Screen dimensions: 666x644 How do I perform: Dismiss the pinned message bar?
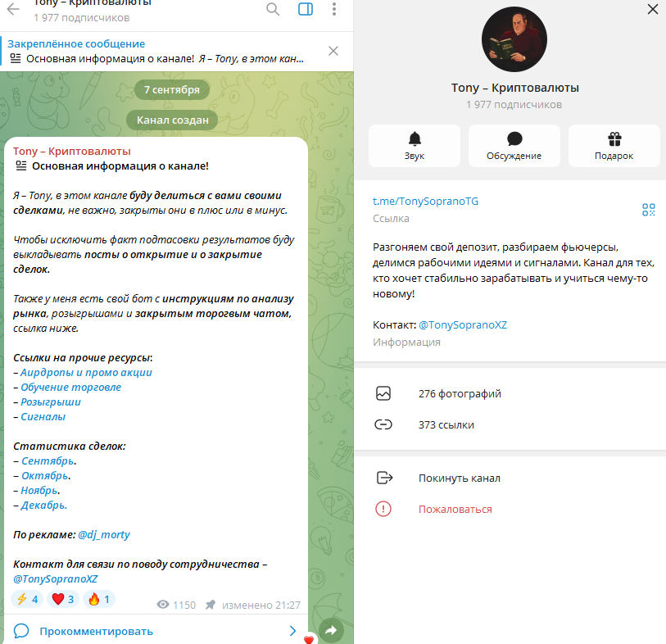click(333, 51)
